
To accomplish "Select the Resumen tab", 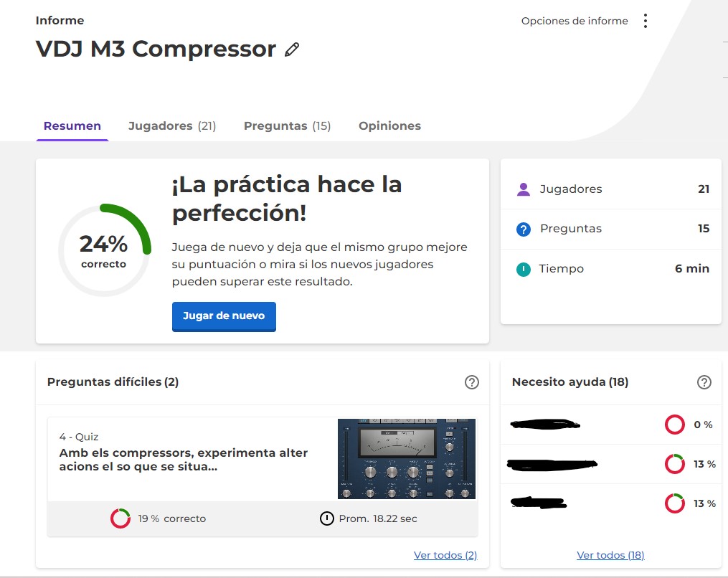I will (72, 126).
